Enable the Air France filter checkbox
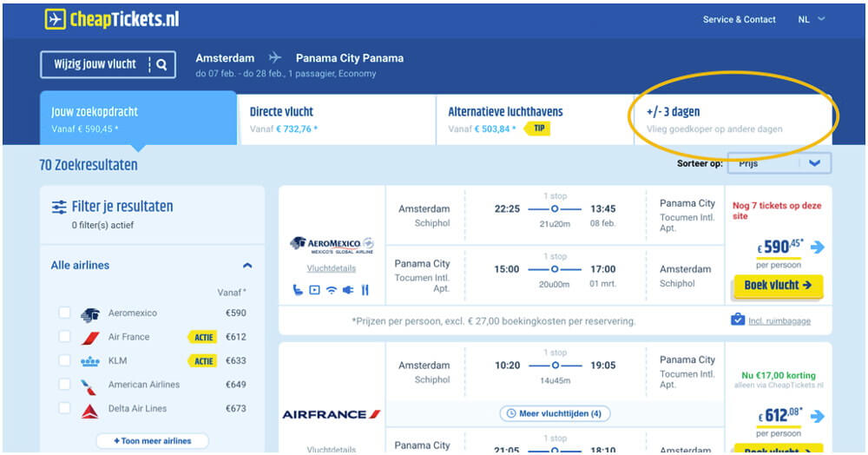Viewport: 868px width, 455px height. point(65,337)
